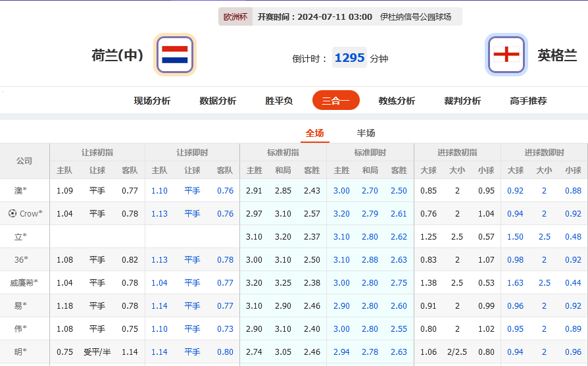The height and width of the screenshot is (366, 588).
Task: Click the 欧洲杯 league label
Action: (235, 17)
